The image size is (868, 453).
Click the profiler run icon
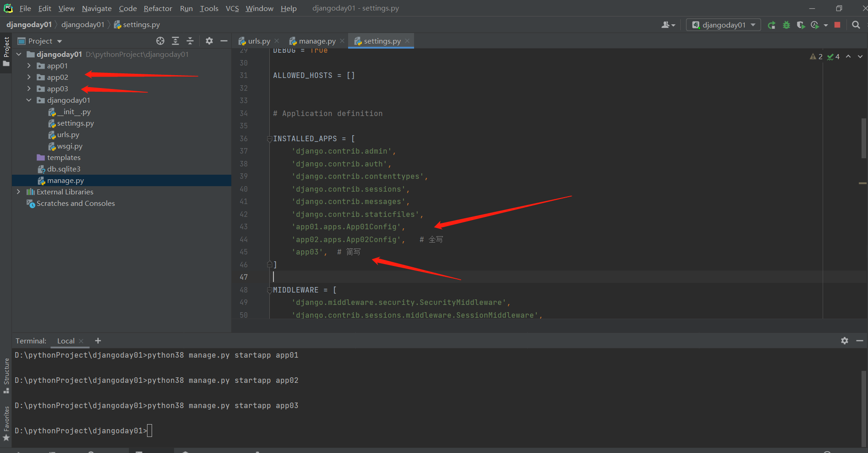[x=815, y=25]
